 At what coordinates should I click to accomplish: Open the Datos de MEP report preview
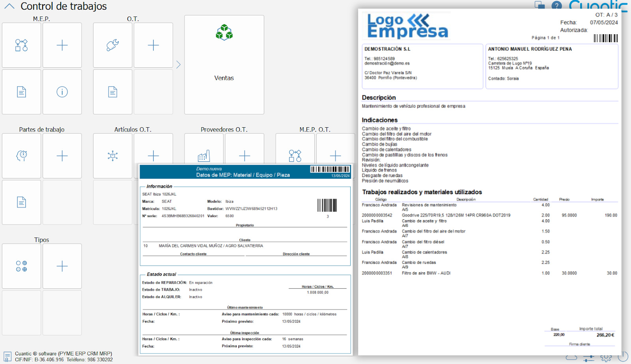coord(245,260)
